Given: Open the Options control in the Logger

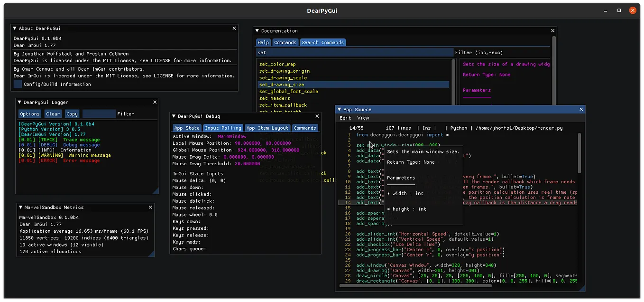Looking at the screenshot, I should pyautogui.click(x=29, y=113).
